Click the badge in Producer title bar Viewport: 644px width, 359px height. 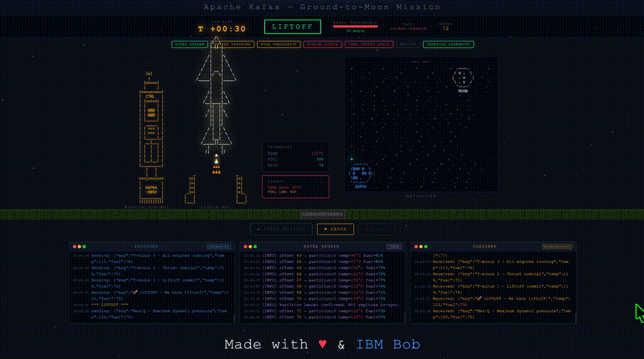click(219, 247)
